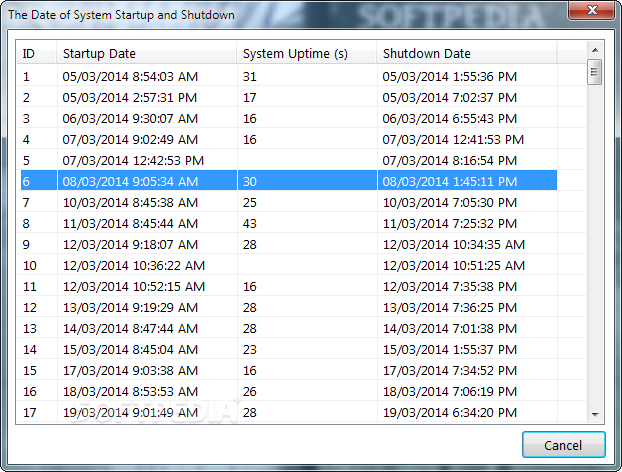Click uptime value 31 in row 1
This screenshot has width=622, height=472.
[250, 77]
